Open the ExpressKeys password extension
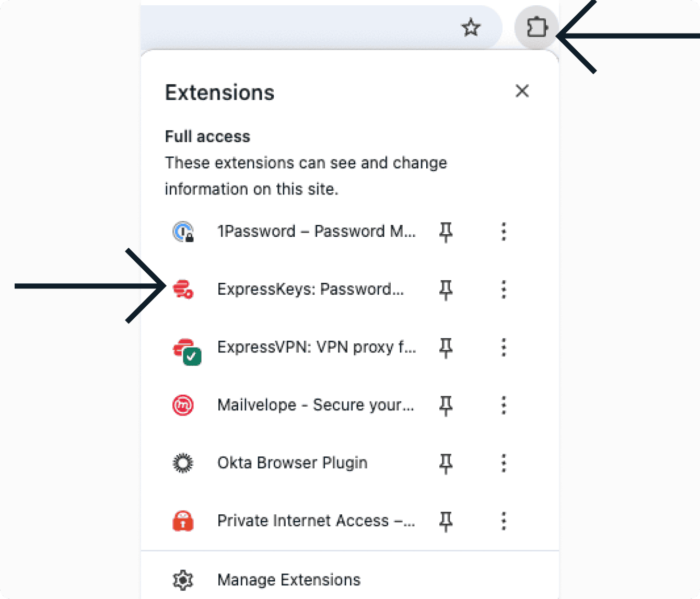Image resolution: width=700 pixels, height=599 pixels. click(310, 289)
